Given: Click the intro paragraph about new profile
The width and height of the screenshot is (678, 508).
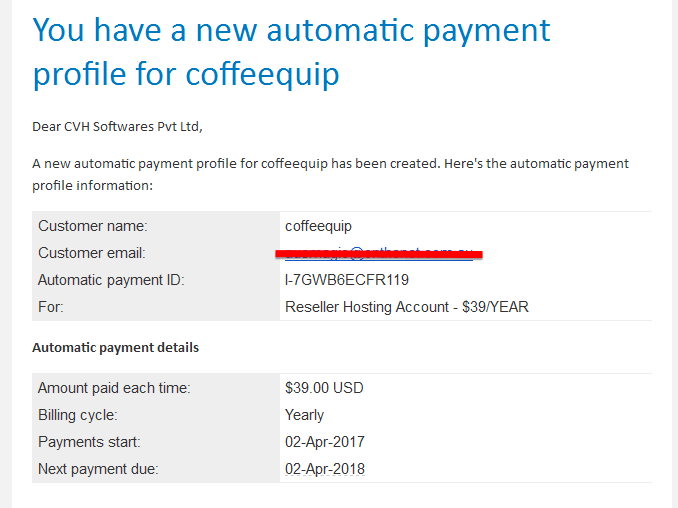Looking at the screenshot, I should (330, 175).
